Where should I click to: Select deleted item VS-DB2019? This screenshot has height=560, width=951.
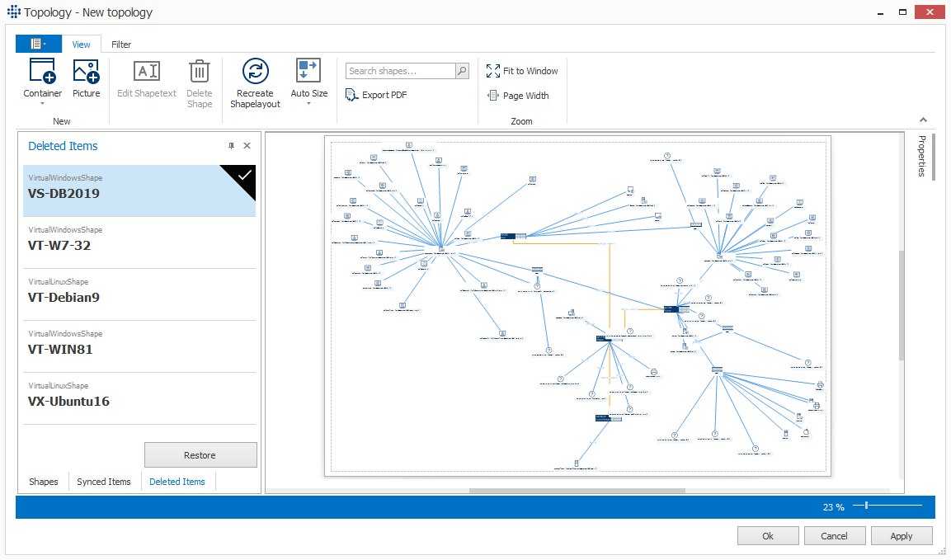coord(139,191)
